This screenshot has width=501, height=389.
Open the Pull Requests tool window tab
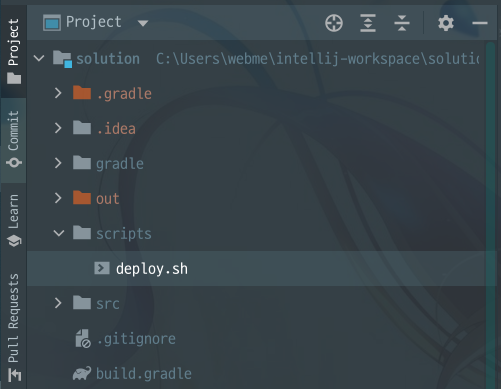[13, 327]
